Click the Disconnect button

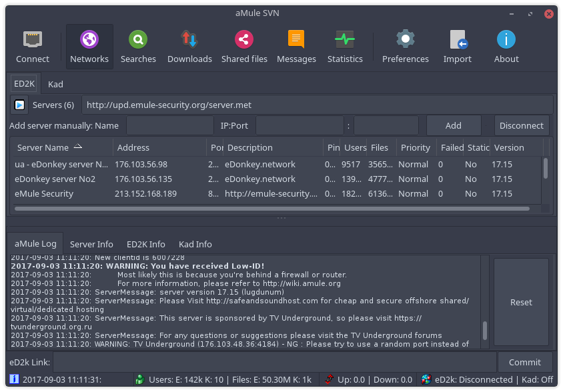point(522,125)
